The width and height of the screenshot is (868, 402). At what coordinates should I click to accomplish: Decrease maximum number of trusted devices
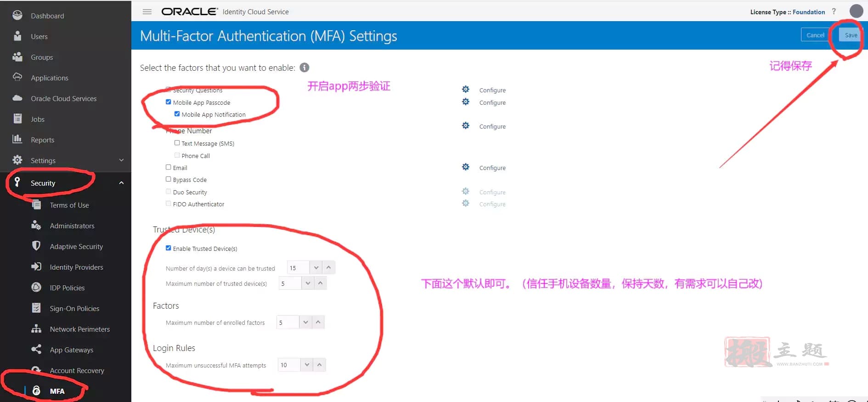[308, 283]
